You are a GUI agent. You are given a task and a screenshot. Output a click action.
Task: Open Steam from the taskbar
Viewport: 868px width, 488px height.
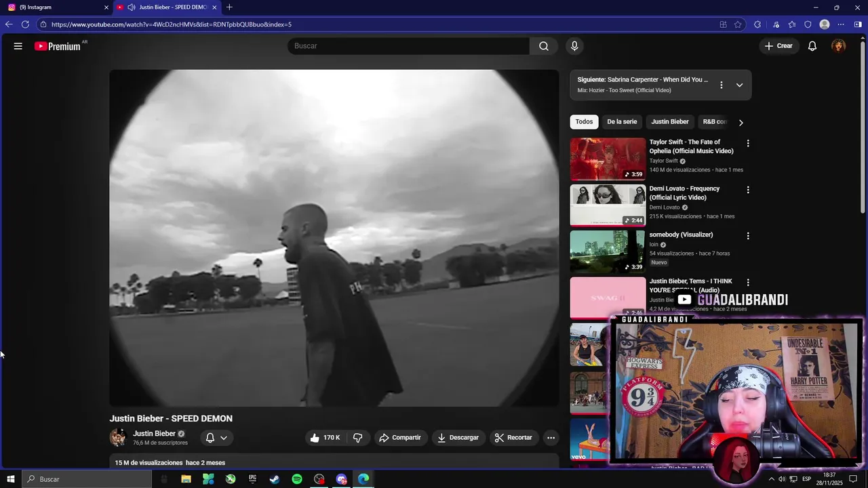pos(275,479)
